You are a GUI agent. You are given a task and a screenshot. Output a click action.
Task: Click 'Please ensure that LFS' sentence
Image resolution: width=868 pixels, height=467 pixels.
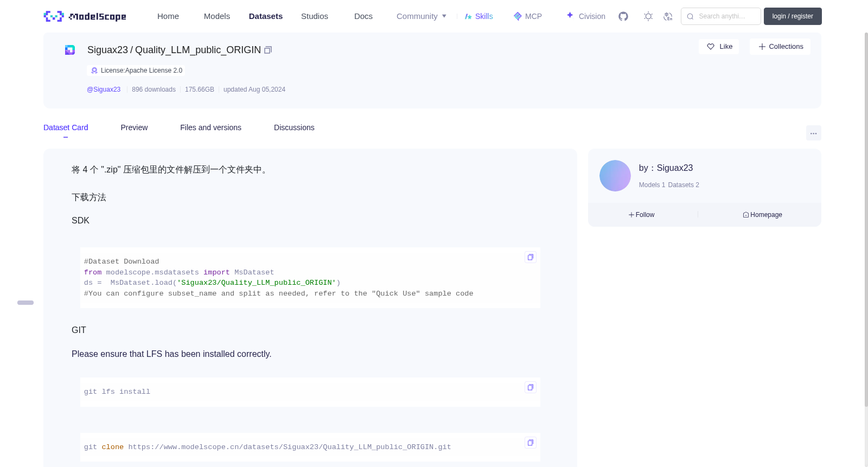pyautogui.click(x=171, y=354)
